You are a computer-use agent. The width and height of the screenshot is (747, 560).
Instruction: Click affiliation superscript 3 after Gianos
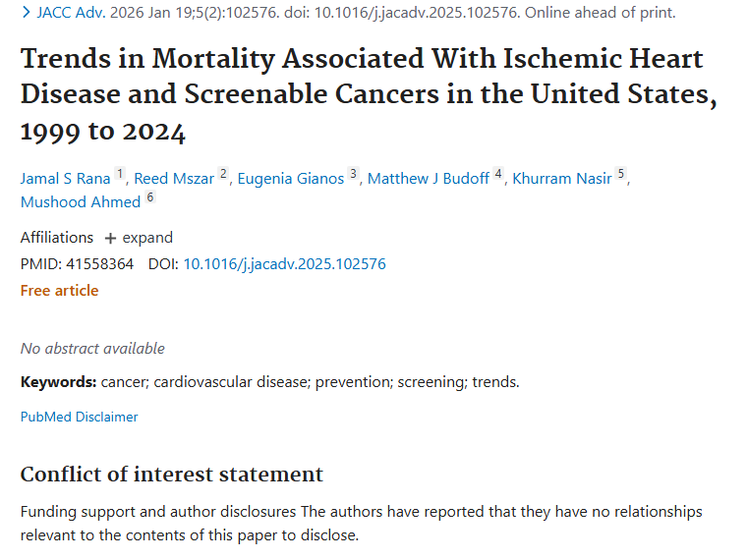pos(354,174)
